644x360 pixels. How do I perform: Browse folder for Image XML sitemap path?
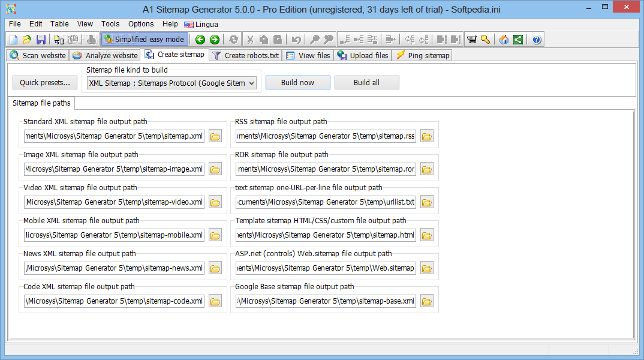click(215, 169)
